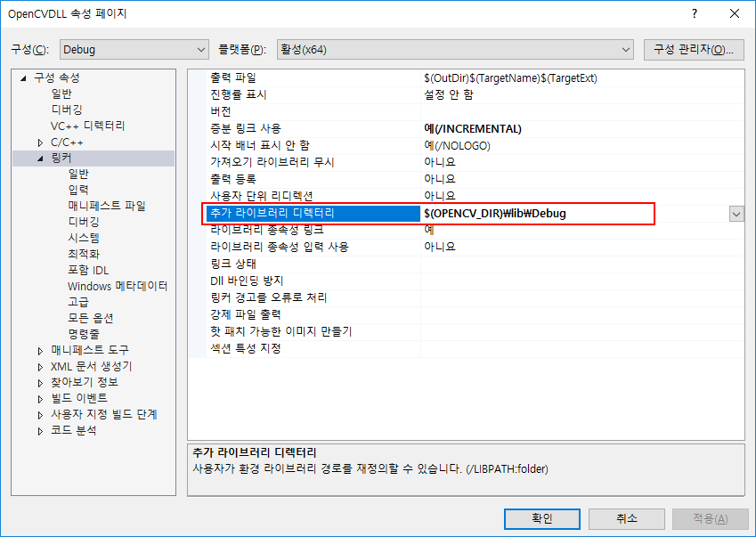Click 시작 배너 표시 안 함 property
This screenshot has width=756, height=537.
[313, 145]
